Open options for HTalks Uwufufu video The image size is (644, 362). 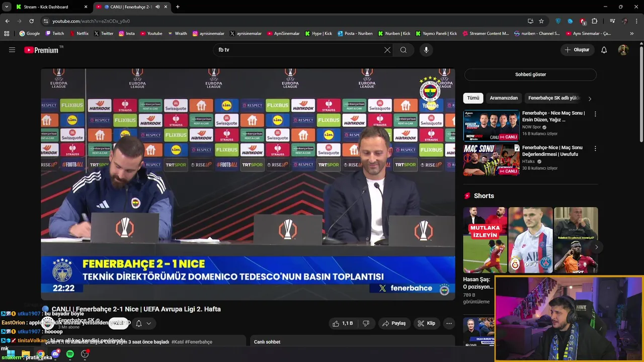pos(595,149)
